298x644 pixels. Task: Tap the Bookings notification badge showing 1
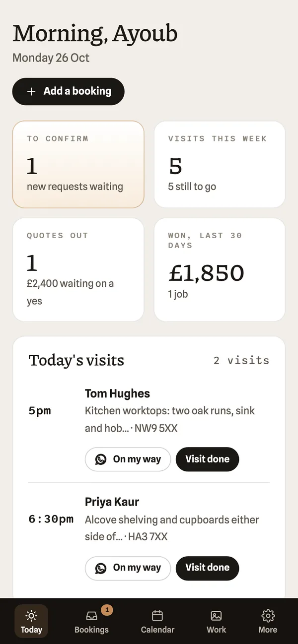(x=107, y=610)
